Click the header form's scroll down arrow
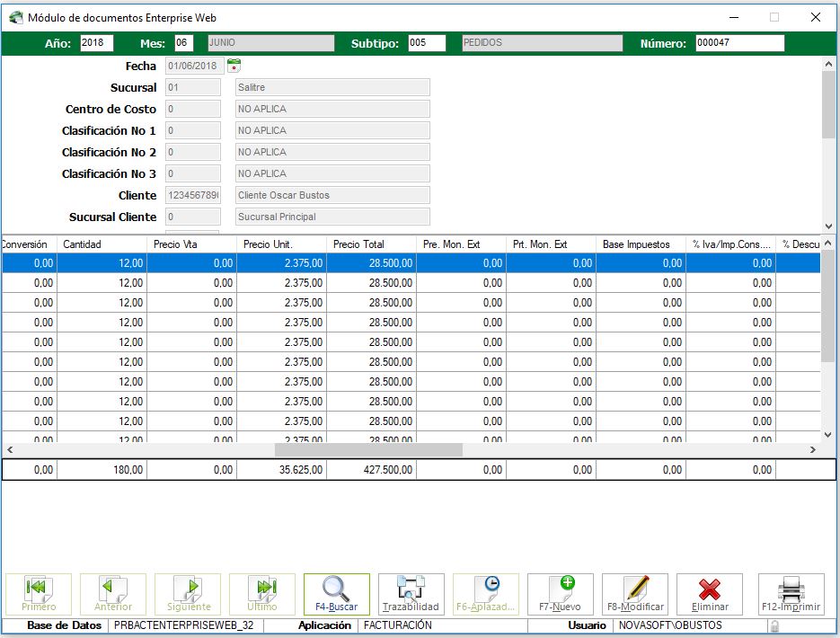840x638 pixels. (828, 226)
